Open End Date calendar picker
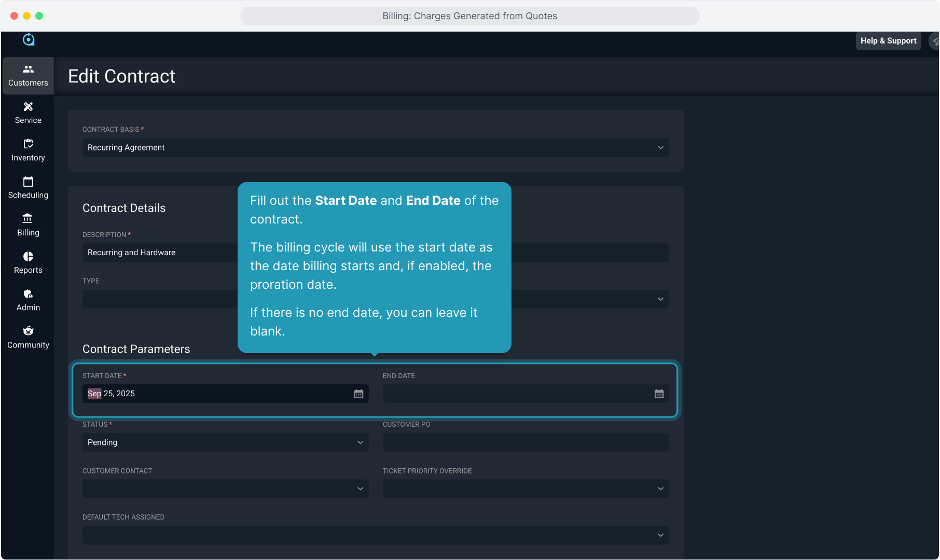Screen dimensions: 940x560 coord(659,394)
